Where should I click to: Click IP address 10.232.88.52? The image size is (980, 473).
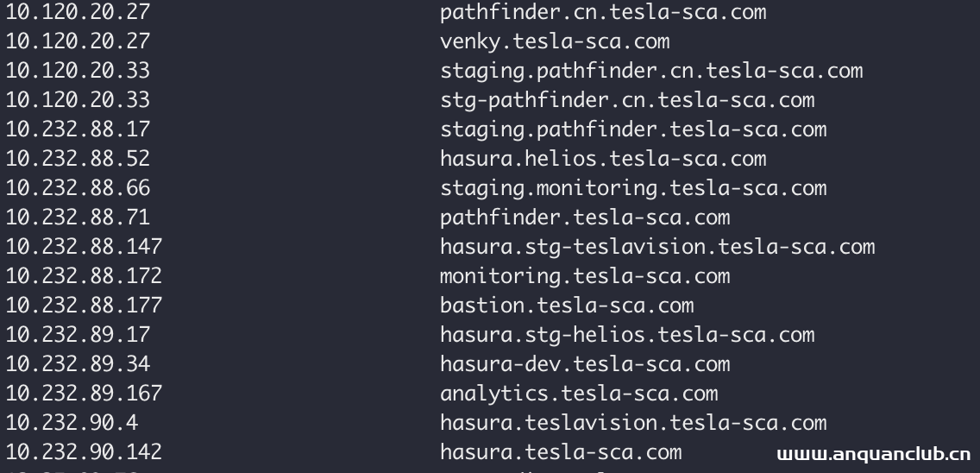[78, 159]
